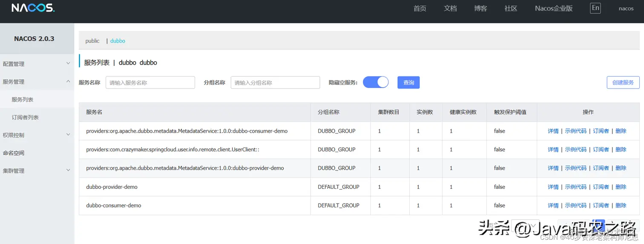Click the NACOS logo
Screen dimensions: 644x244
33,8
